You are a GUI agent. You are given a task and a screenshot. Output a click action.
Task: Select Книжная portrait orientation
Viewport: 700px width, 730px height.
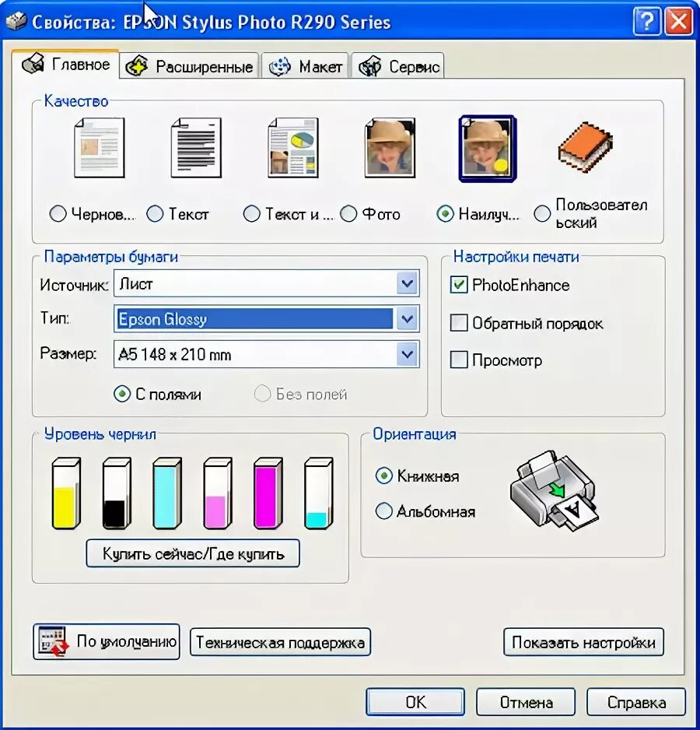pyautogui.click(x=383, y=476)
